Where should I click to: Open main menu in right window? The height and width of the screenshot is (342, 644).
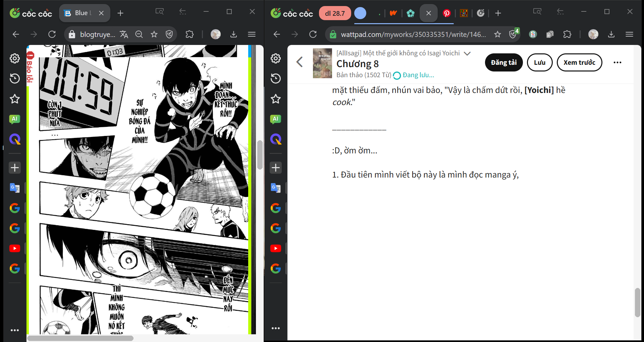630,34
